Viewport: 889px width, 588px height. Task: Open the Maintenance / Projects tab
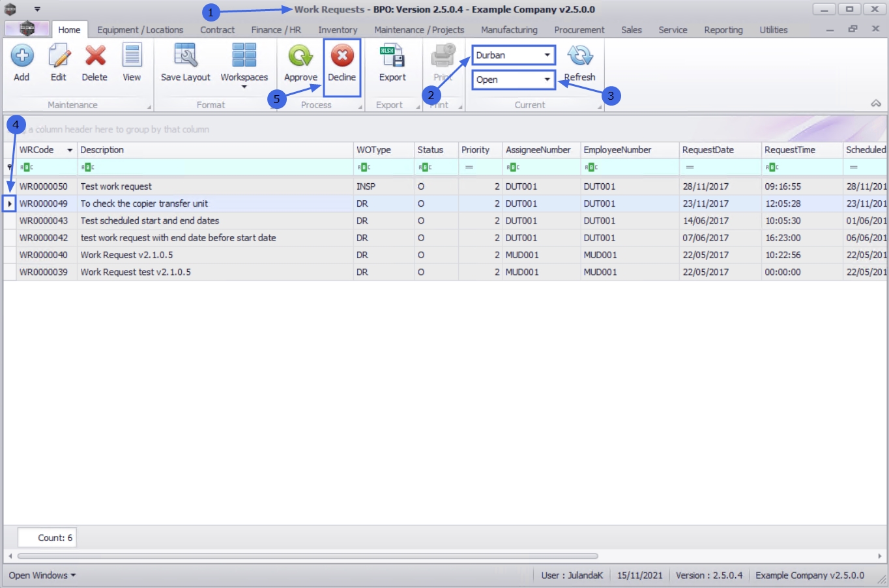(419, 30)
